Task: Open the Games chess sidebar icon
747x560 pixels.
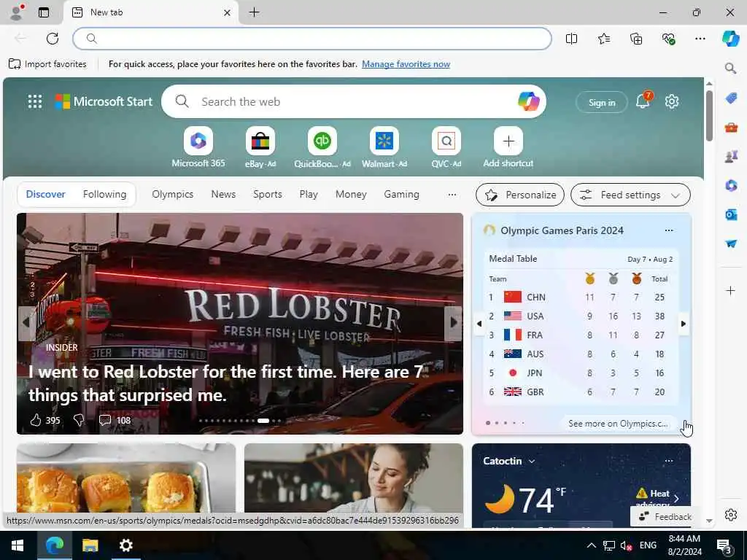Action: [x=731, y=156]
